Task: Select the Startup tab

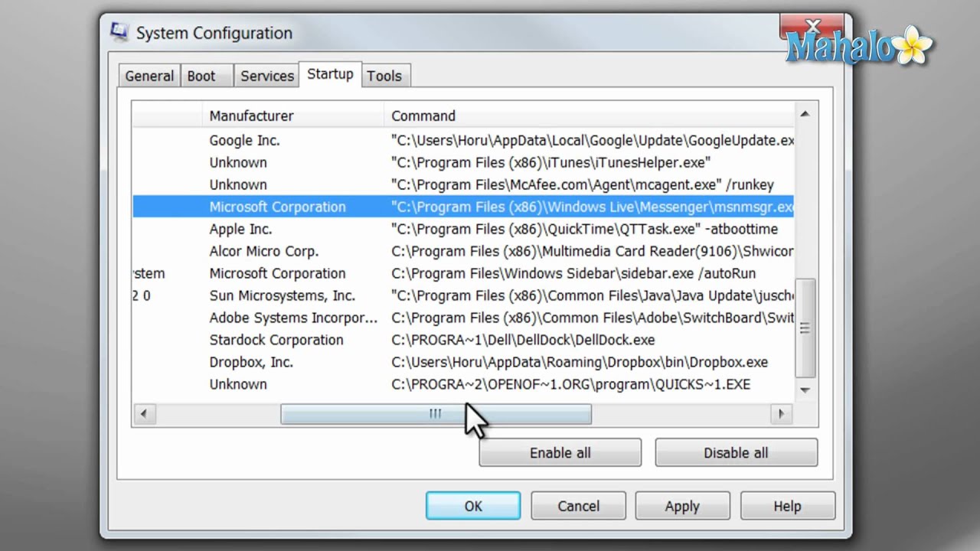Action: (330, 74)
